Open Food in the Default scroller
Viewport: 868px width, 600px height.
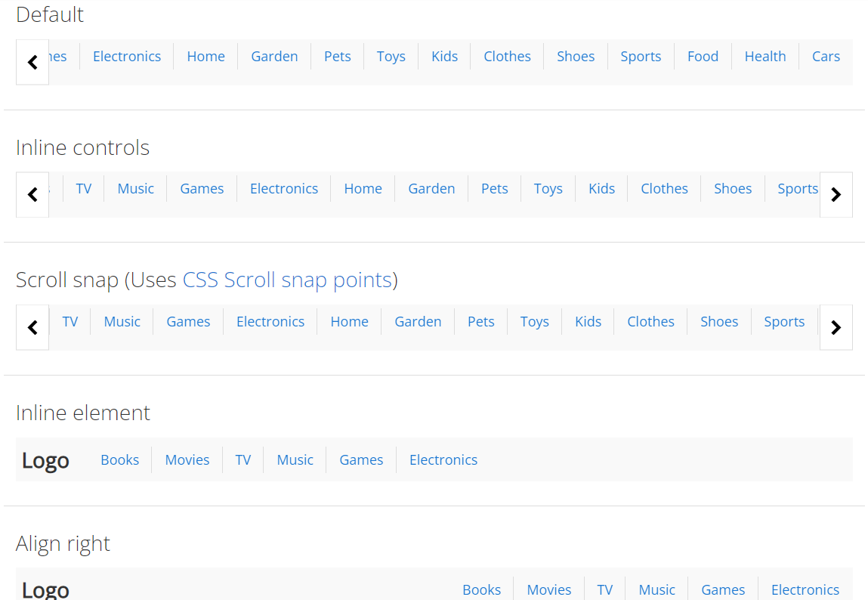point(703,57)
